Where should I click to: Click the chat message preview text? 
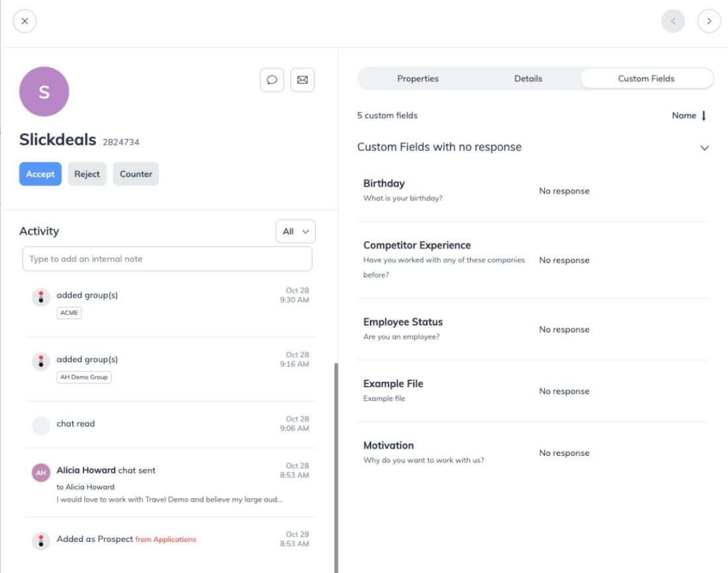click(169, 500)
